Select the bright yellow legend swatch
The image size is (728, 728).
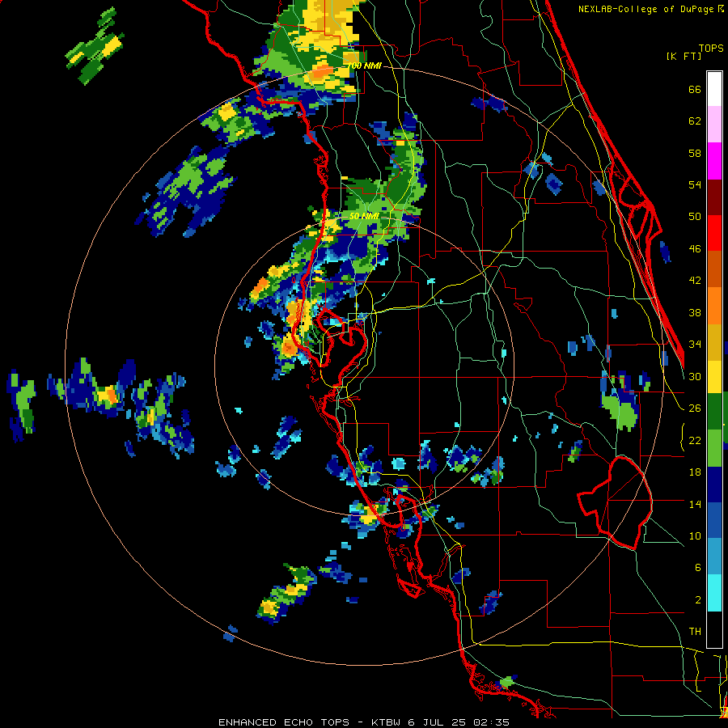[714, 376]
